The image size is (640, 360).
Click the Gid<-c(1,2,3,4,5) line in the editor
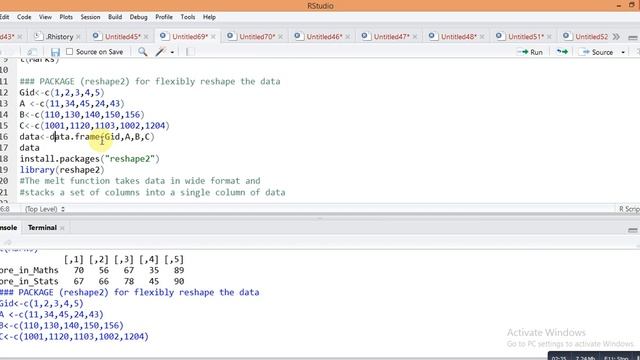click(x=62, y=93)
